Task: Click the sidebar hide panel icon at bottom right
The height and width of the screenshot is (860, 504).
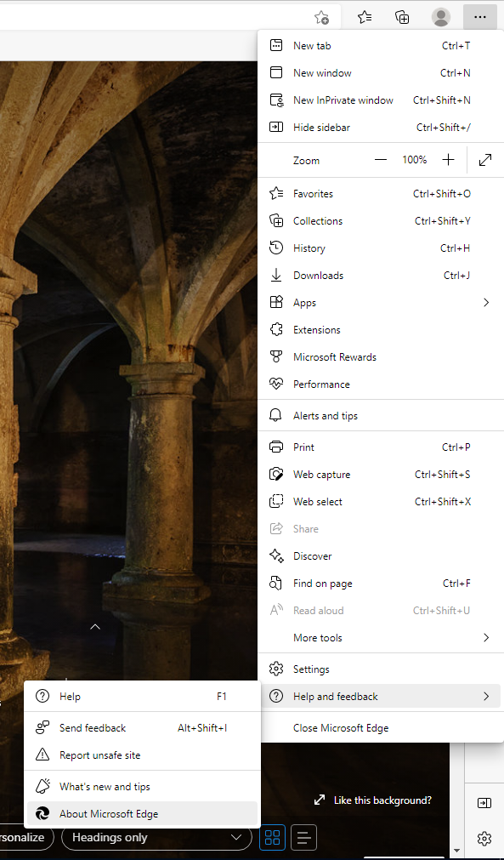Action: coord(484,803)
